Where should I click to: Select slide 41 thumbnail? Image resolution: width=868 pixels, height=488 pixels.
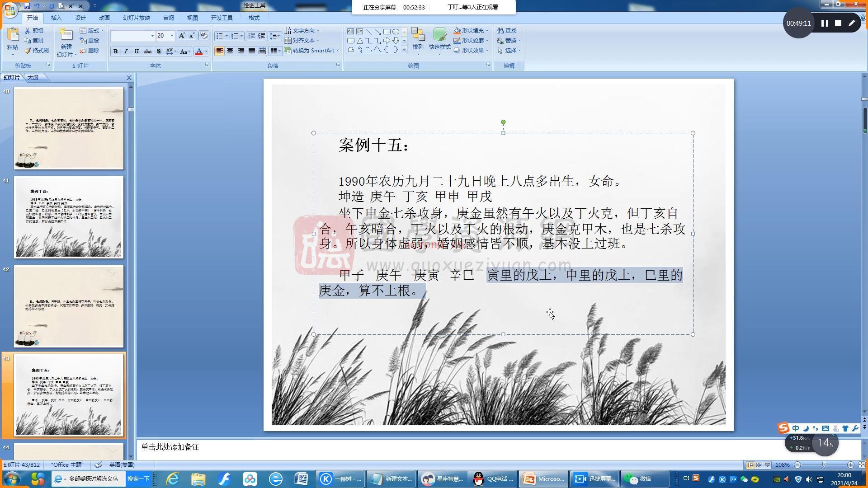69,217
